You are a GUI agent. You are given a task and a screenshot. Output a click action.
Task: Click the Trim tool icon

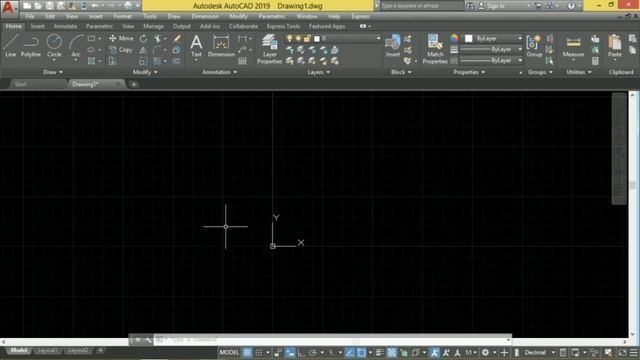[158, 38]
